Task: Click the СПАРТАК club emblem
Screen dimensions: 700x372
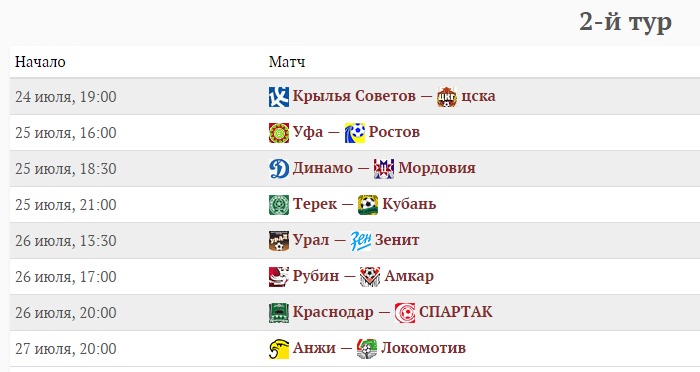Action: [x=404, y=313]
